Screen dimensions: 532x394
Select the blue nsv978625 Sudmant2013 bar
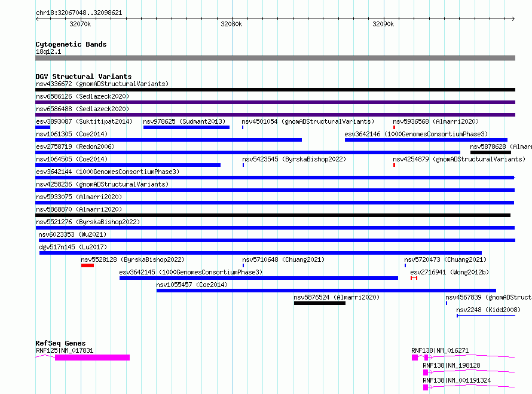[x=186, y=127]
